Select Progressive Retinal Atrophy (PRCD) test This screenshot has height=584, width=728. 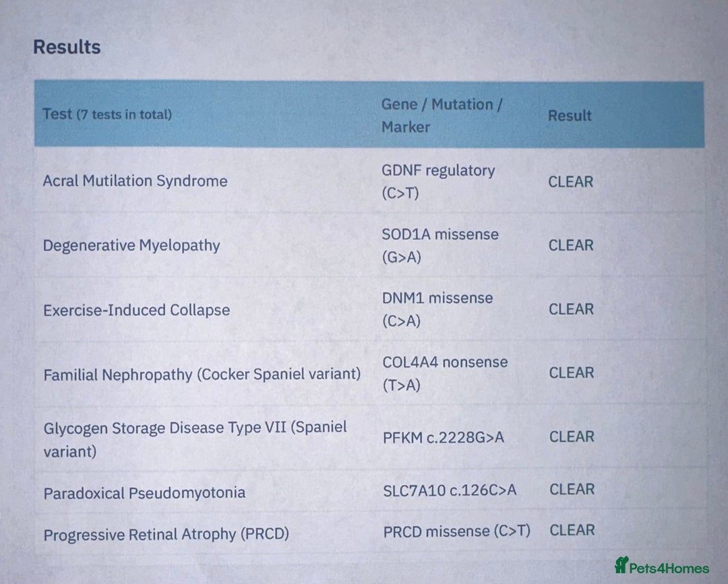[x=166, y=534]
